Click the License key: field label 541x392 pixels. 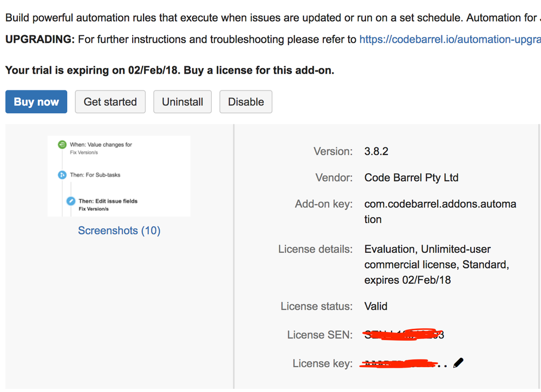coord(323,363)
